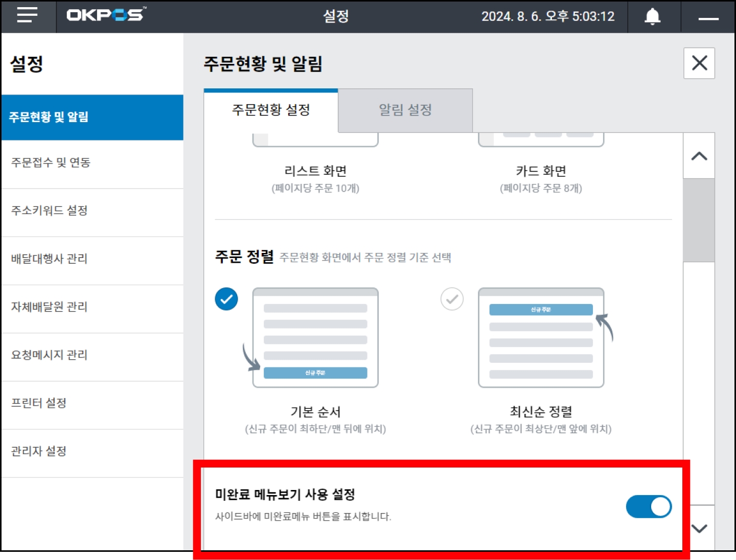This screenshot has height=560, width=736.
Task: Select the 기본 순서 illustration thumbnail
Action: point(315,338)
